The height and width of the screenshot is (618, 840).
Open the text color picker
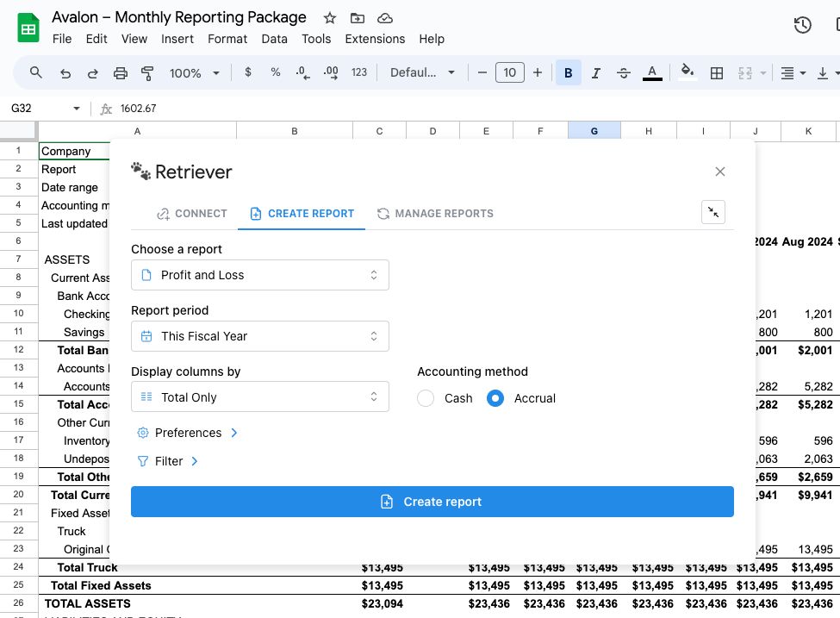pos(652,72)
